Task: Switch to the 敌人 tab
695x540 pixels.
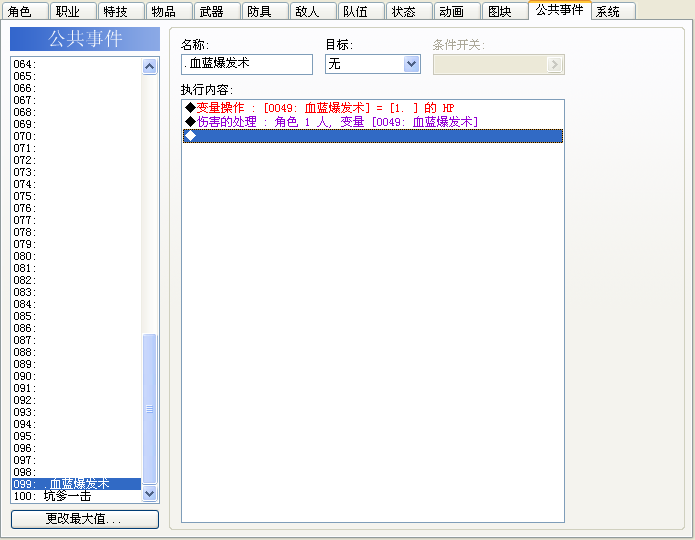Action: click(313, 11)
